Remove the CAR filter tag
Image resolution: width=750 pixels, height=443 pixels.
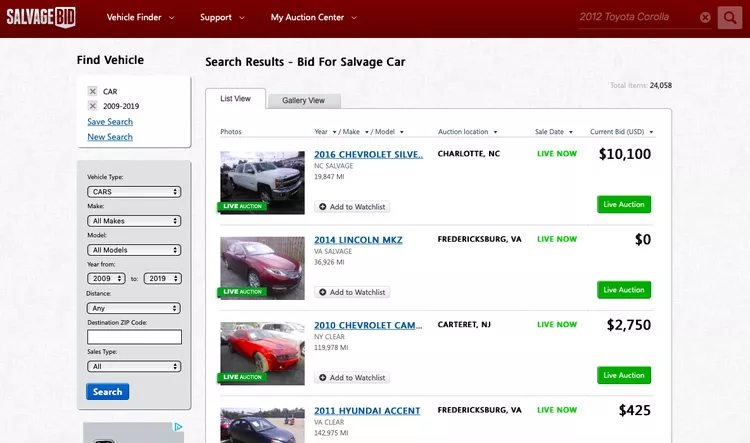(93, 91)
